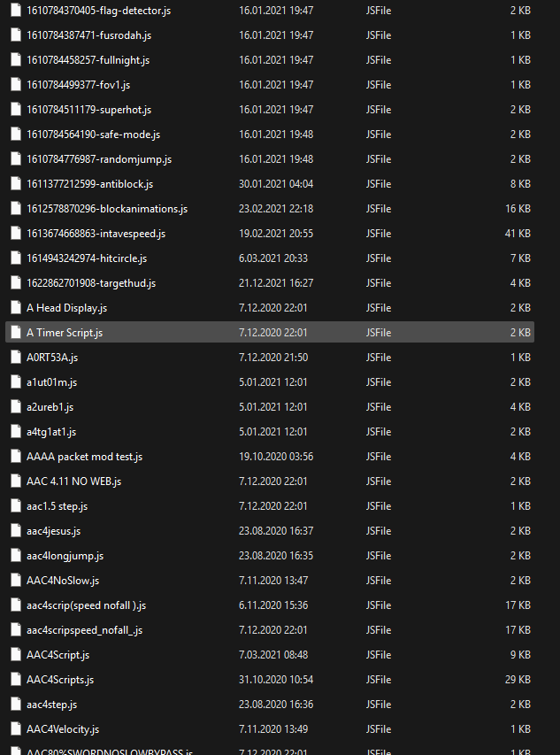Screen dimensions: 560x755
Task: Select the aac4scrip(speed nofall ).js file name
Action: click(x=86, y=605)
